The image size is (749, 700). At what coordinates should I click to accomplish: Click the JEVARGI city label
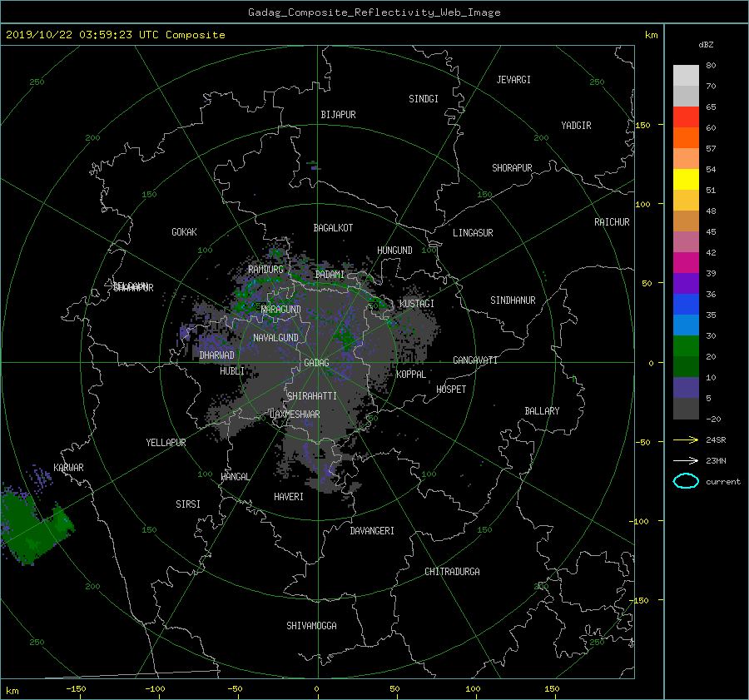[x=513, y=80]
